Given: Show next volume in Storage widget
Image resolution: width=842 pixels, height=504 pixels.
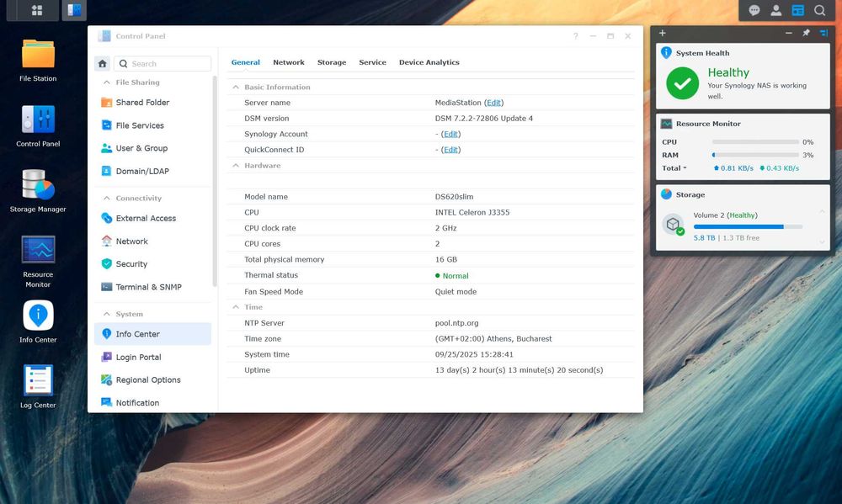Looking at the screenshot, I should tap(822, 242).
